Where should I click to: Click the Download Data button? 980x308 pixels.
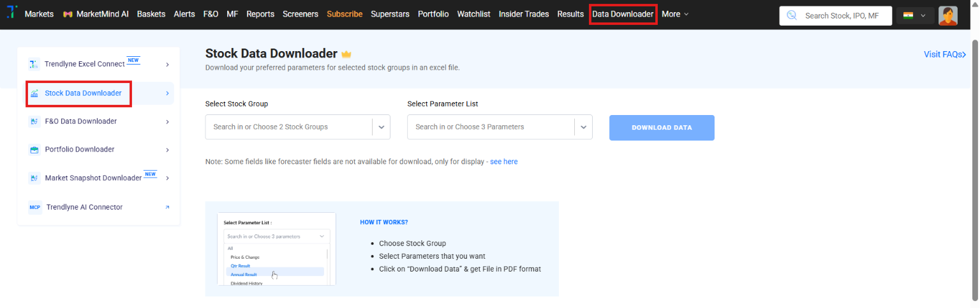click(662, 128)
